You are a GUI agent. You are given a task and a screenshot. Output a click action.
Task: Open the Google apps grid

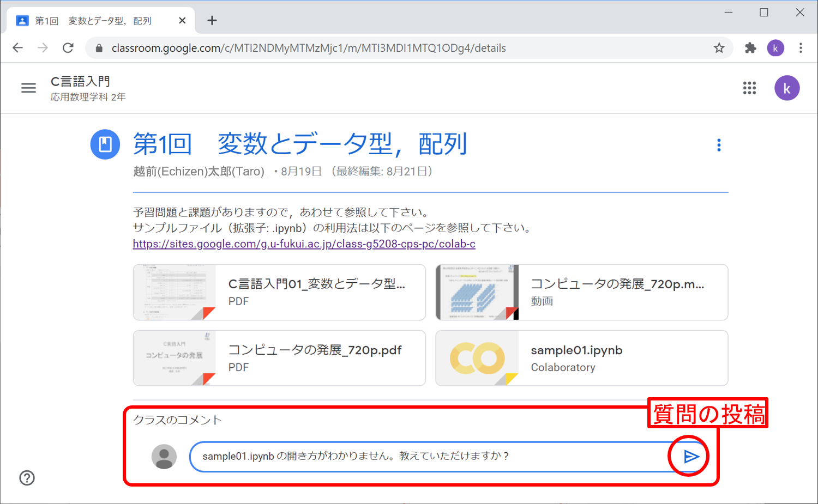click(749, 88)
